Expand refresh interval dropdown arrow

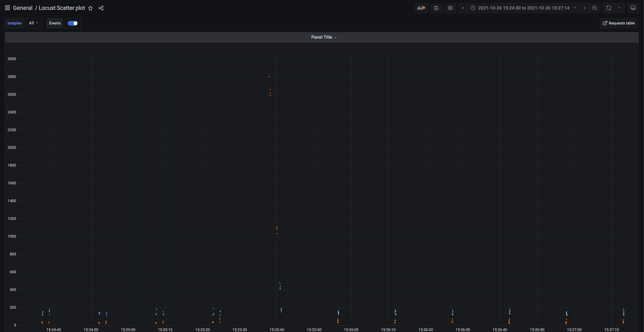[619, 8]
